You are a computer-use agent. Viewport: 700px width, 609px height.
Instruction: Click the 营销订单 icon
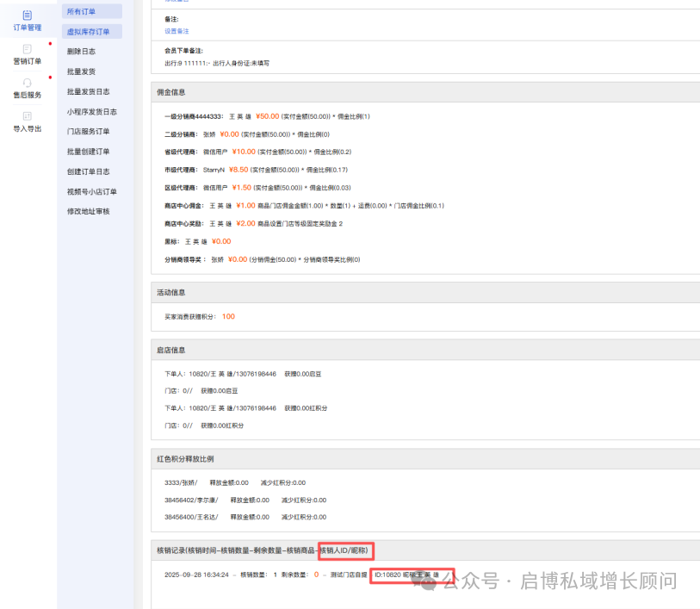pyautogui.click(x=27, y=49)
